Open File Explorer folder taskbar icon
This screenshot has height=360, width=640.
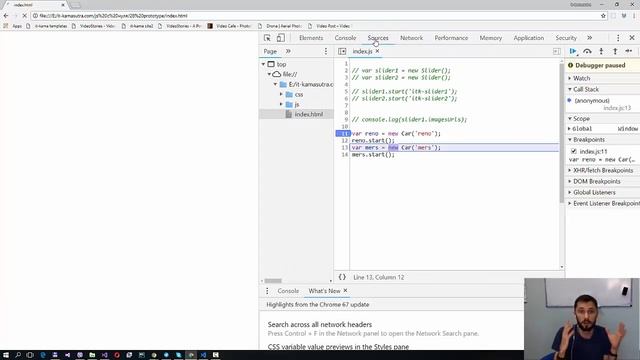[x=92, y=355]
